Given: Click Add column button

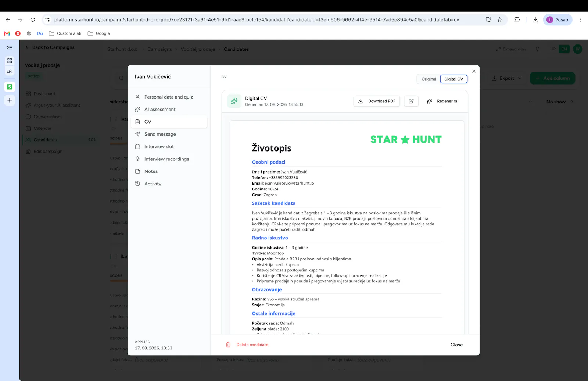Looking at the screenshot, I should [552, 78].
